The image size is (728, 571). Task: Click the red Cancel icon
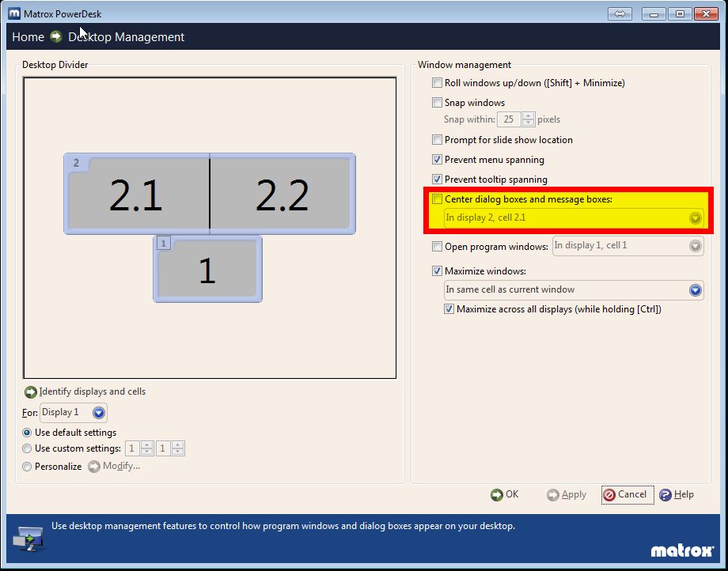[609, 495]
